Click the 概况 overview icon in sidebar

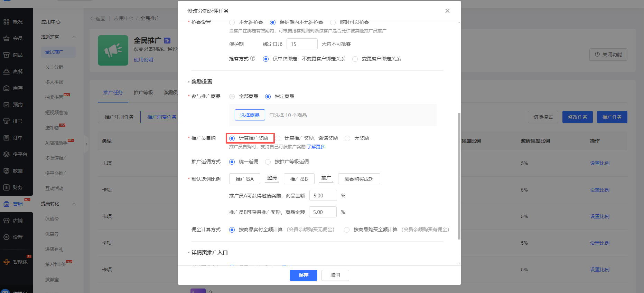(x=7, y=22)
